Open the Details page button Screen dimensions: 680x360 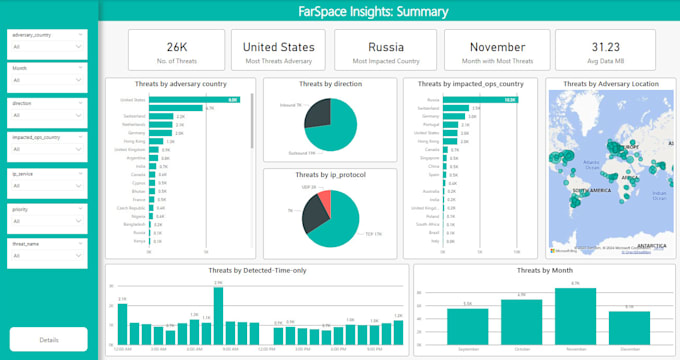click(x=49, y=340)
